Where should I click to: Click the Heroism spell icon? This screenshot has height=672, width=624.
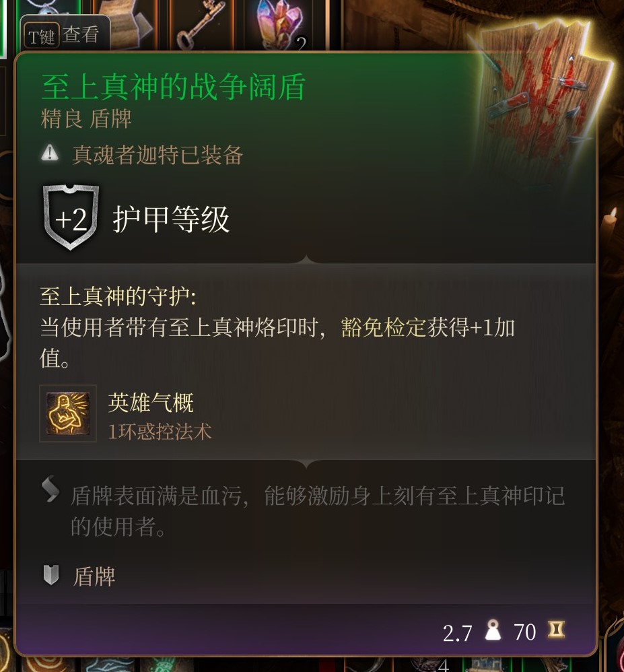coord(68,413)
